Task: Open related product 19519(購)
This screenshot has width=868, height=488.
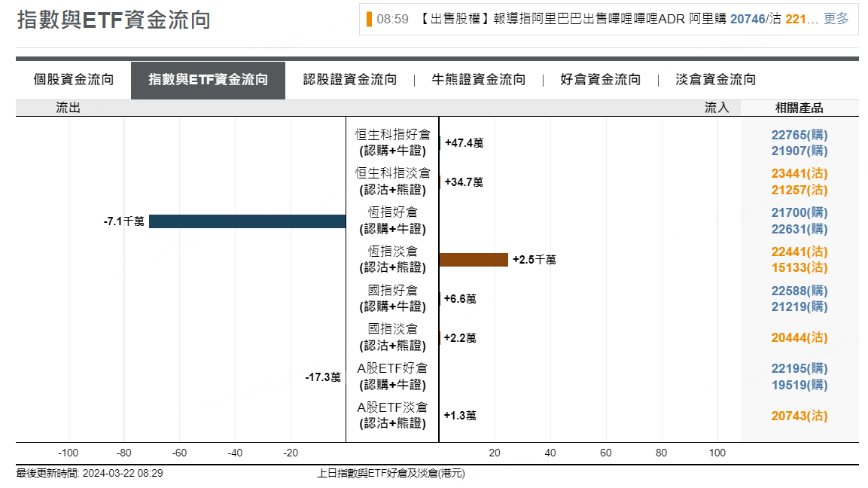Action: pos(799,385)
